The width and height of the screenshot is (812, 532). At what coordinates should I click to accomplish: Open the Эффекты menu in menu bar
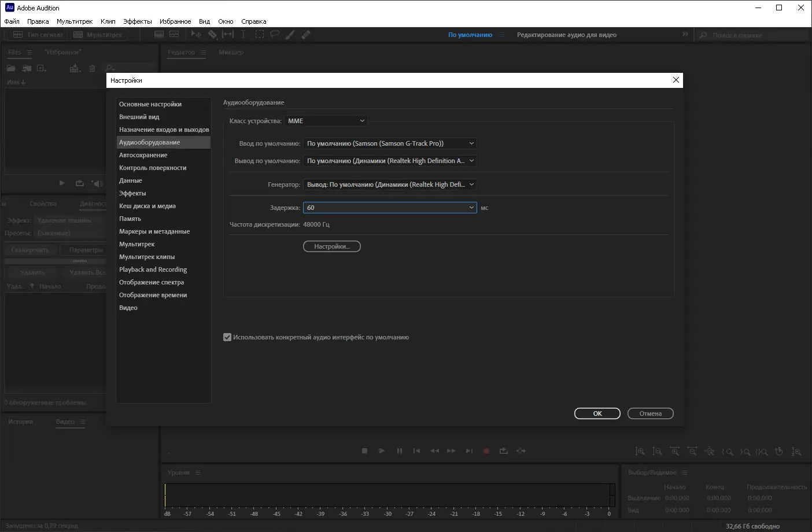[x=138, y=21]
